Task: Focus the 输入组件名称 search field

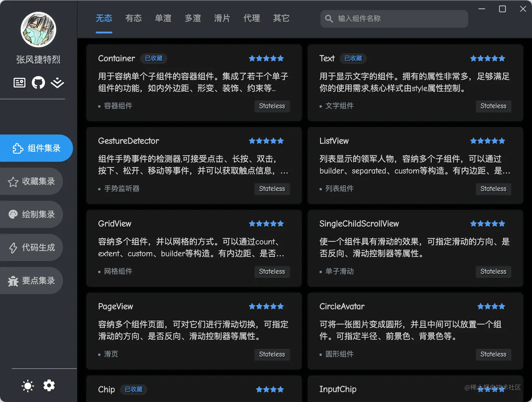Action: (394, 19)
